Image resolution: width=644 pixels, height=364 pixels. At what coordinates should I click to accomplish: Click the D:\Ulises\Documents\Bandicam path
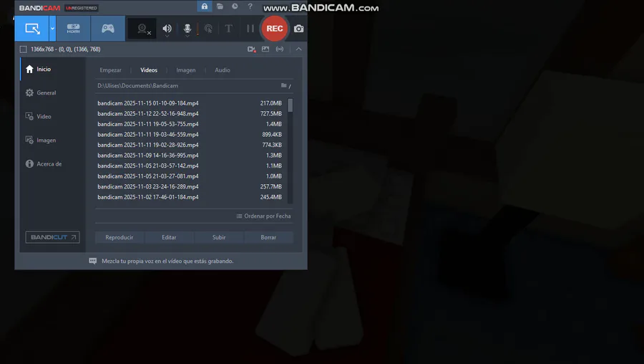[137, 85]
